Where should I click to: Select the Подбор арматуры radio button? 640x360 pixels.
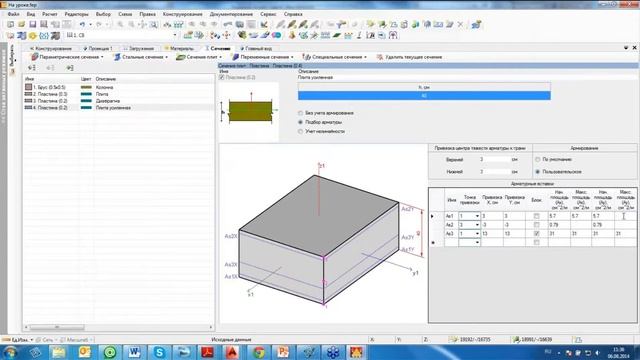coord(300,122)
